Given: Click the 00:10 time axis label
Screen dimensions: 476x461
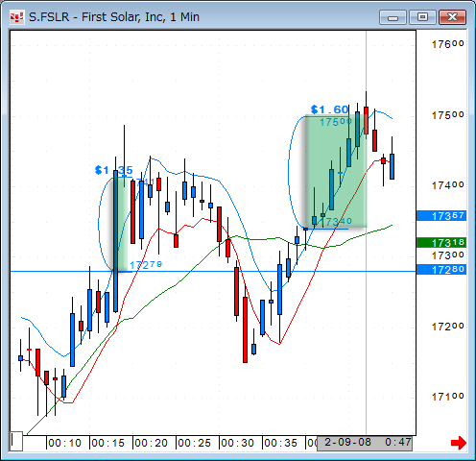Looking at the screenshot, I should [64, 443].
